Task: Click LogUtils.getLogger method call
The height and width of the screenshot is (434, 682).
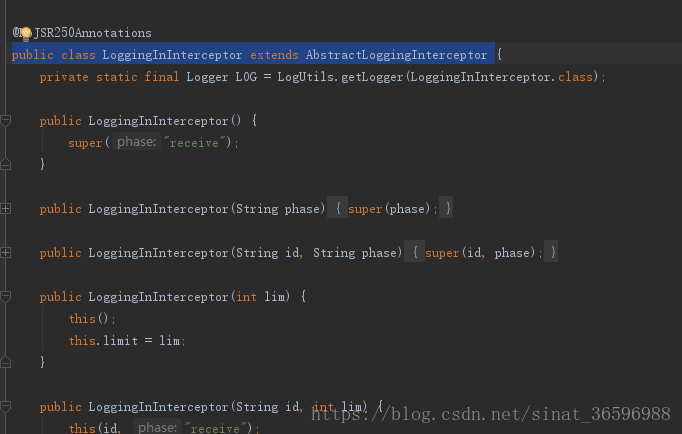Action: 340,77
